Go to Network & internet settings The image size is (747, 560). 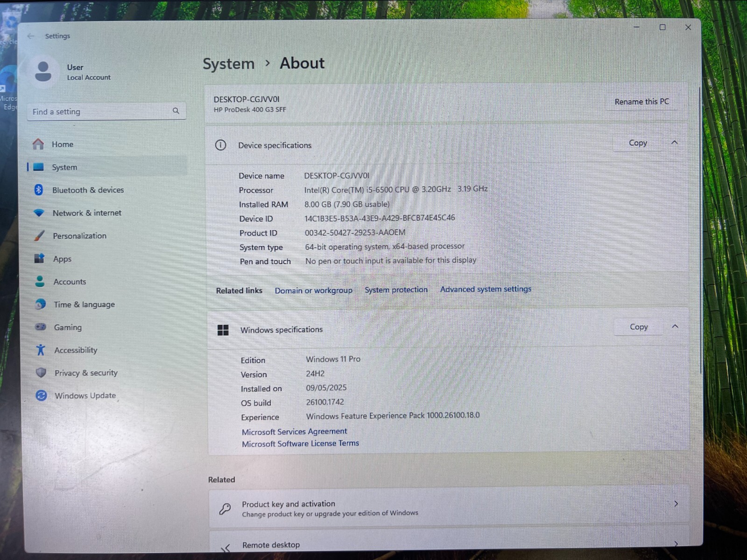point(107,213)
